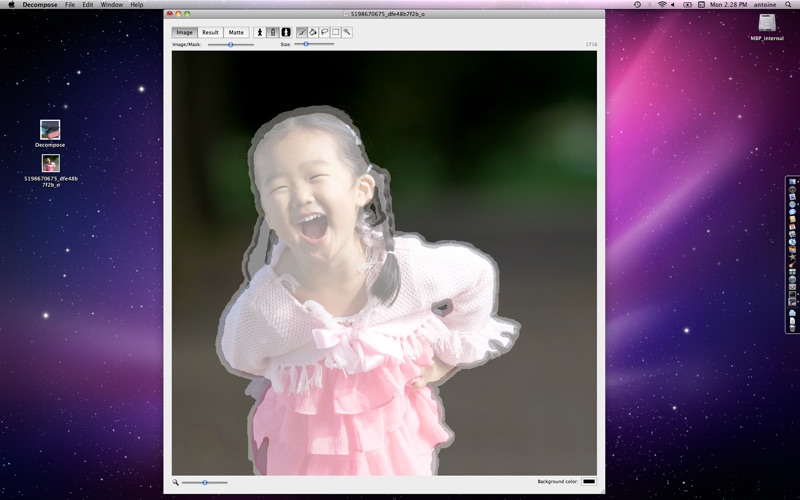800x500 pixels.
Task: Select the foreground figure marking tool
Action: pyautogui.click(x=260, y=32)
